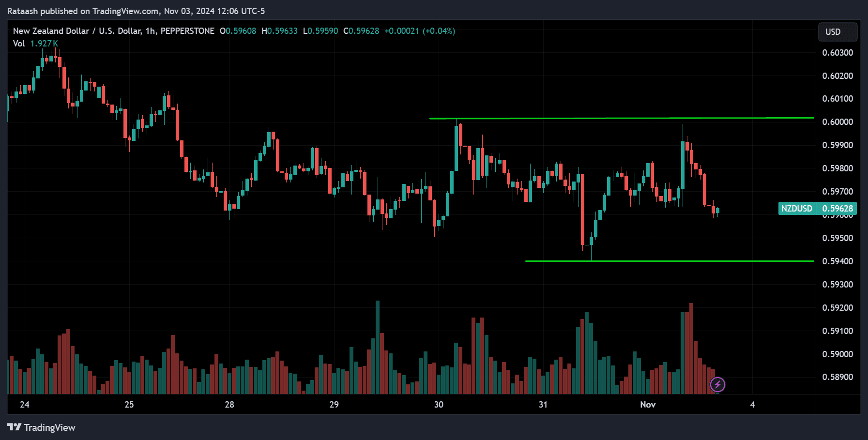
Task: Click the date label 24 on time axis
Action: (25, 405)
